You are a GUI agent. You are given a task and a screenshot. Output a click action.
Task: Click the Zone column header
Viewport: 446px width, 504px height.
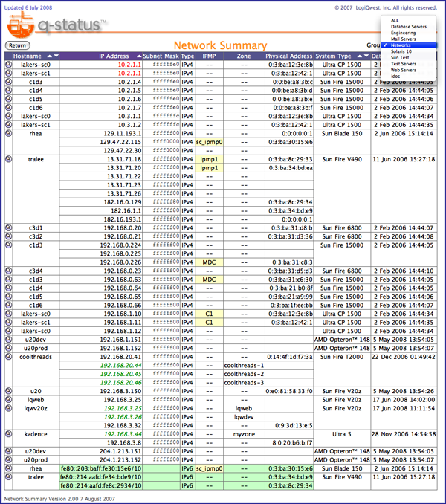coord(244,56)
